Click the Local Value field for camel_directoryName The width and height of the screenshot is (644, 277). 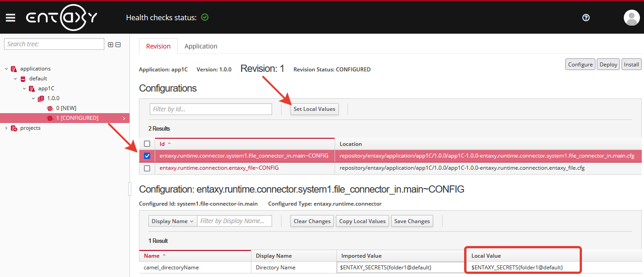(523, 268)
